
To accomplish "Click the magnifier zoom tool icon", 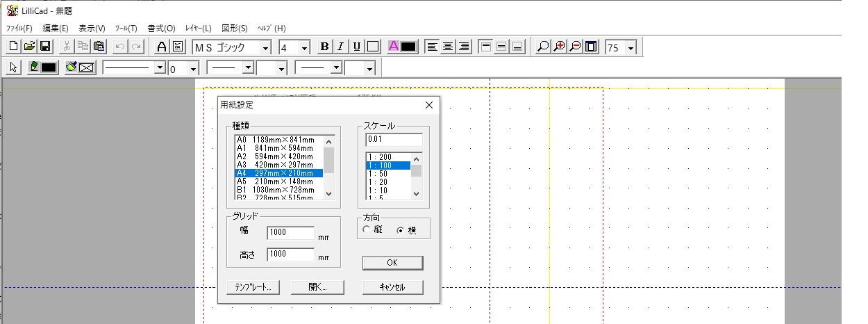I will pos(543,47).
